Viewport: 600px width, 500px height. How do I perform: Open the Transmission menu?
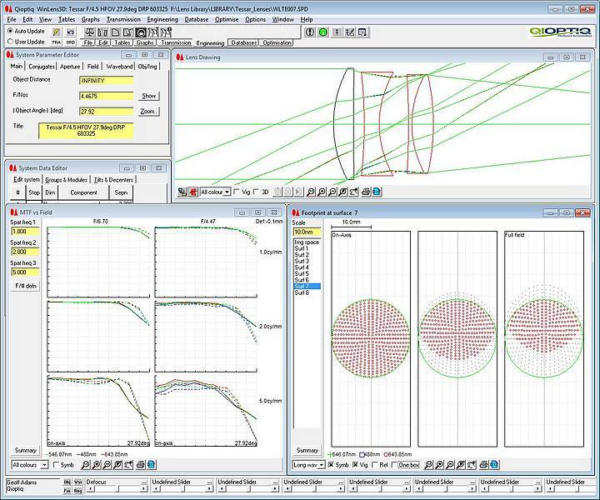(x=123, y=19)
